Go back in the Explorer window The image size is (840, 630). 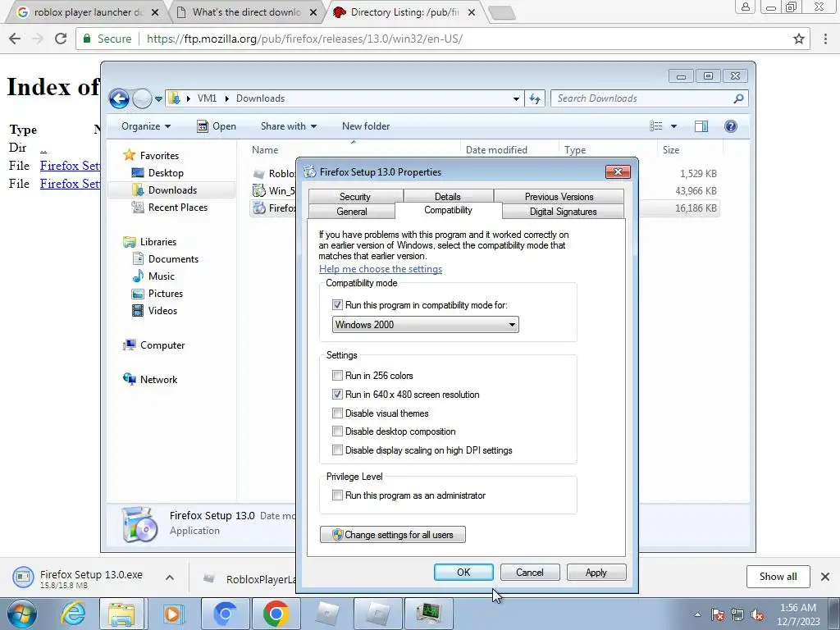[x=119, y=98]
